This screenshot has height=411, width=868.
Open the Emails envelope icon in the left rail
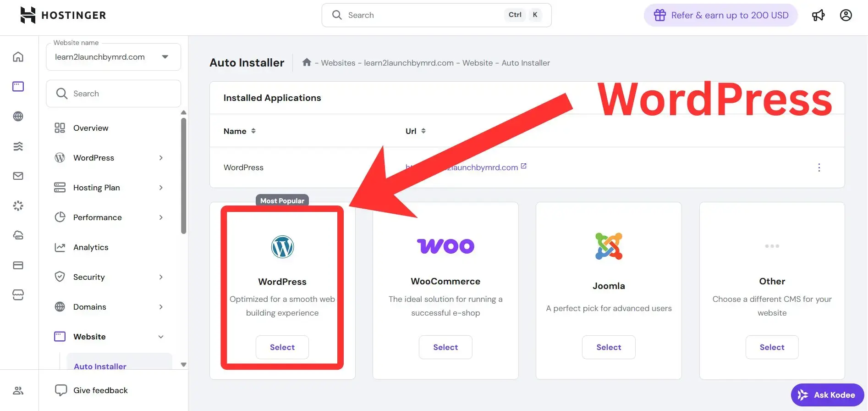(x=18, y=176)
